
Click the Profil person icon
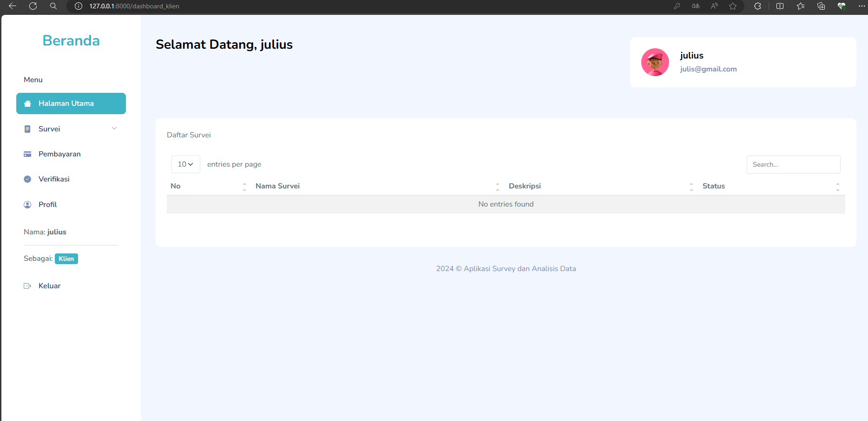tap(27, 205)
